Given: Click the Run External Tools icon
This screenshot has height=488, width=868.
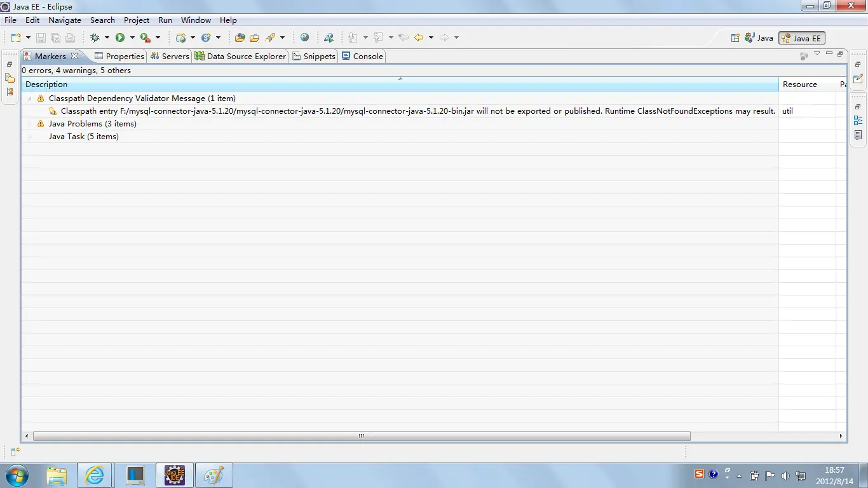Looking at the screenshot, I should click(146, 38).
